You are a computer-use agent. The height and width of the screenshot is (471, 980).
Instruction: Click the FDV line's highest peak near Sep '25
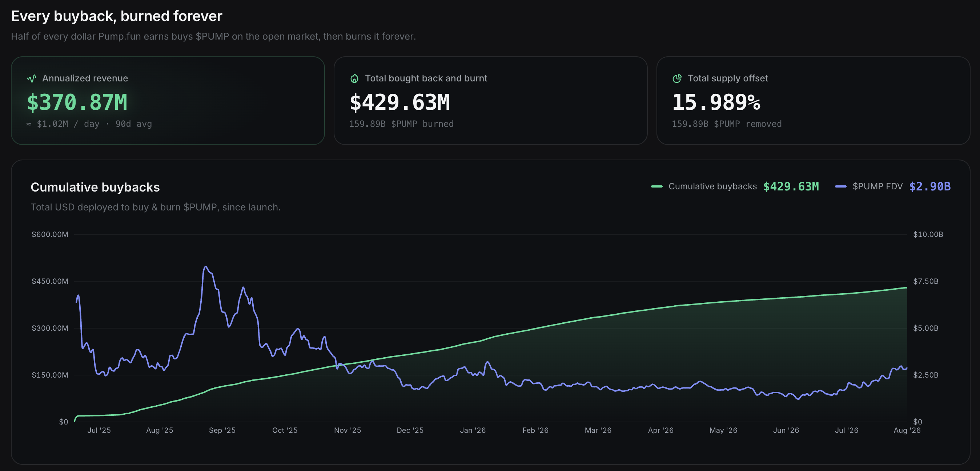coord(205,267)
